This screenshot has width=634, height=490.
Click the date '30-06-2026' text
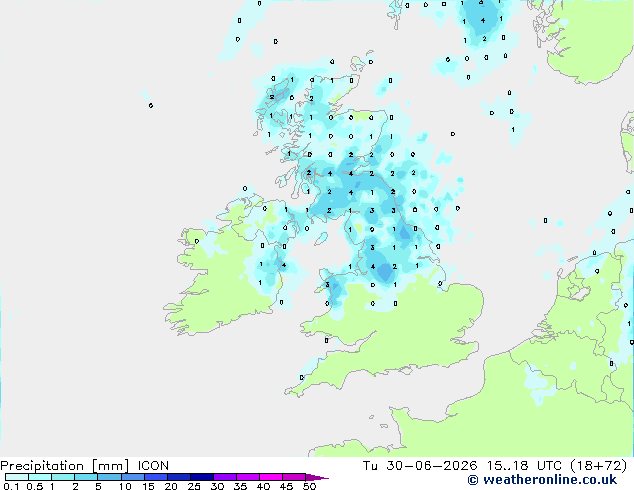point(431,466)
